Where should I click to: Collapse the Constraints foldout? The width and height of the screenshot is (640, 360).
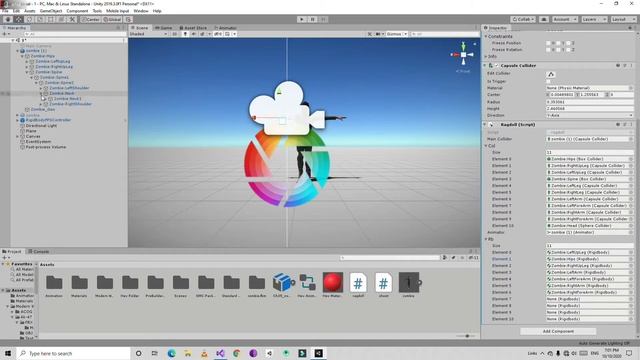point(486,36)
